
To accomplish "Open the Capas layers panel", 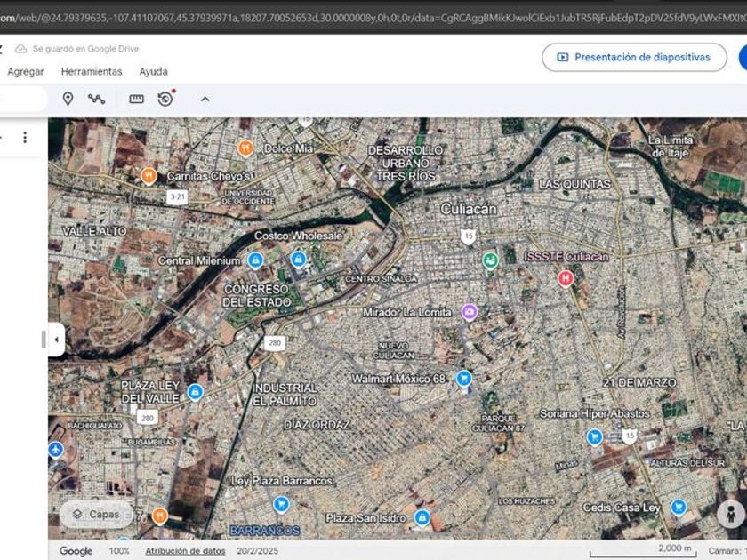I will pos(96,514).
